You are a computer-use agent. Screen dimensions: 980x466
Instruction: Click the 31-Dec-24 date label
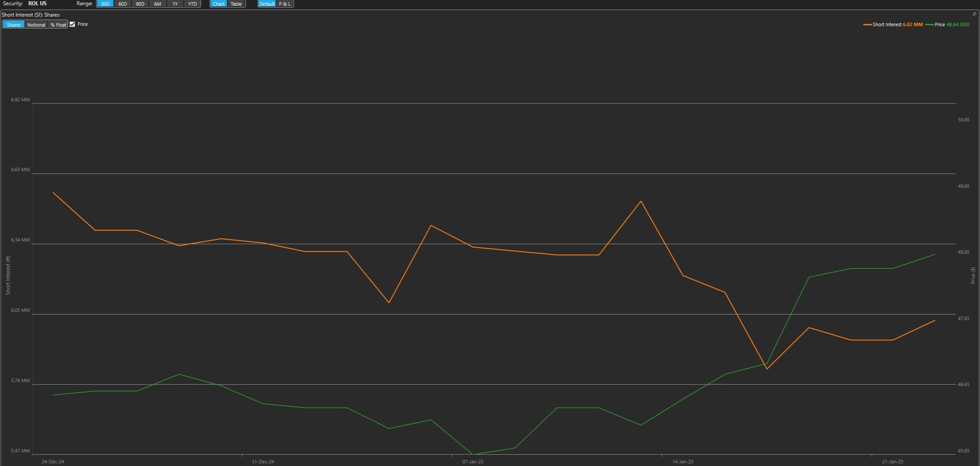click(263, 462)
